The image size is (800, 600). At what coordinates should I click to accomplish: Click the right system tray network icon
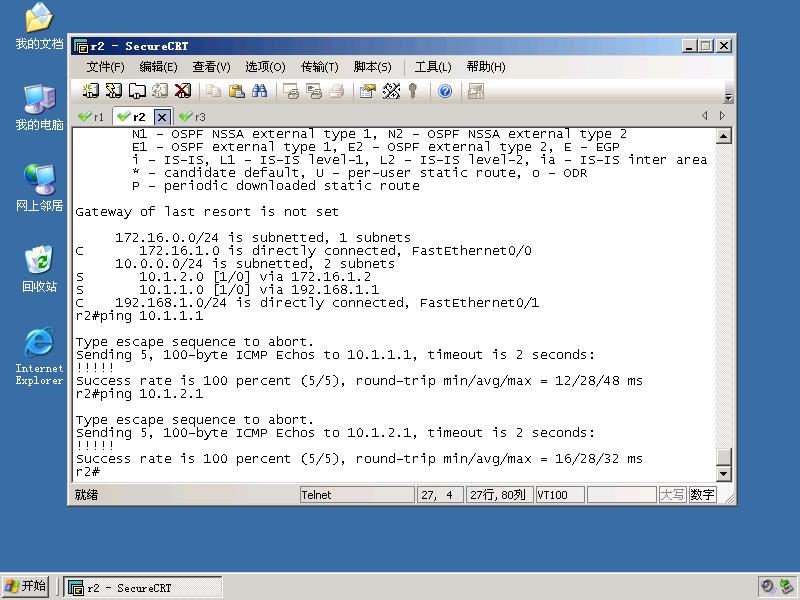[x=786, y=587]
